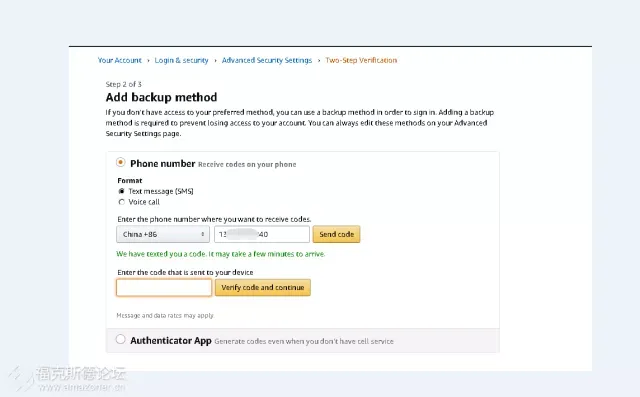The height and width of the screenshot is (397, 640).
Task: Choose Text message (SMS) format
Action: click(122, 191)
